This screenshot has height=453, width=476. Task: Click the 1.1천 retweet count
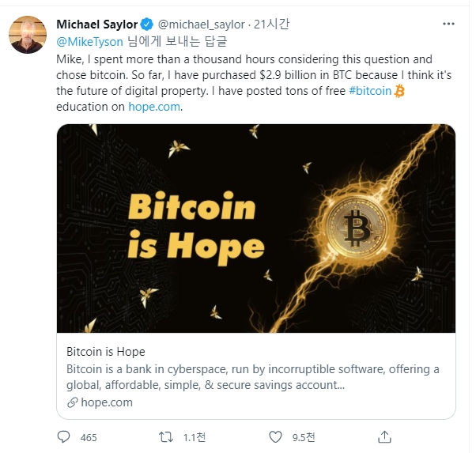[x=194, y=437]
